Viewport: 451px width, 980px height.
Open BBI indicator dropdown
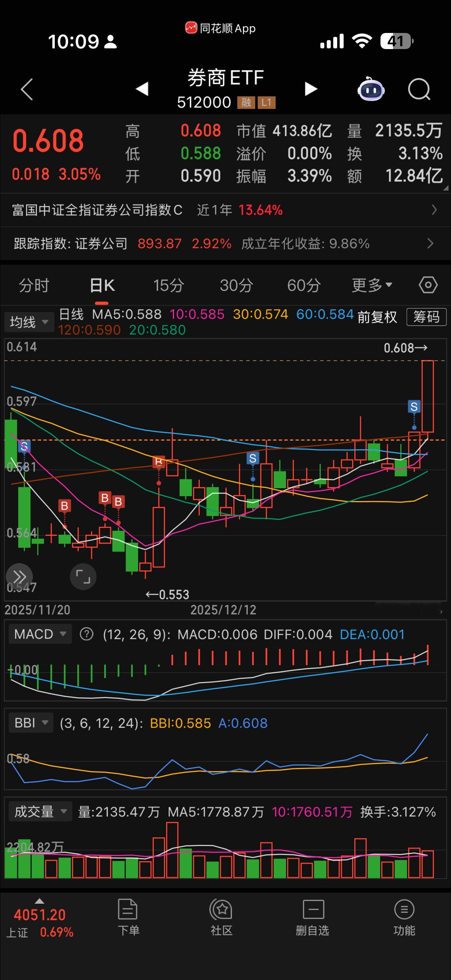click(31, 723)
